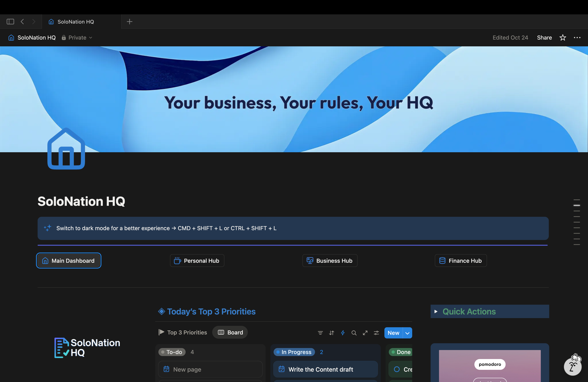Expand database with full-screen arrows icon
Viewport: 588px width, 382px height.
pyautogui.click(x=365, y=333)
